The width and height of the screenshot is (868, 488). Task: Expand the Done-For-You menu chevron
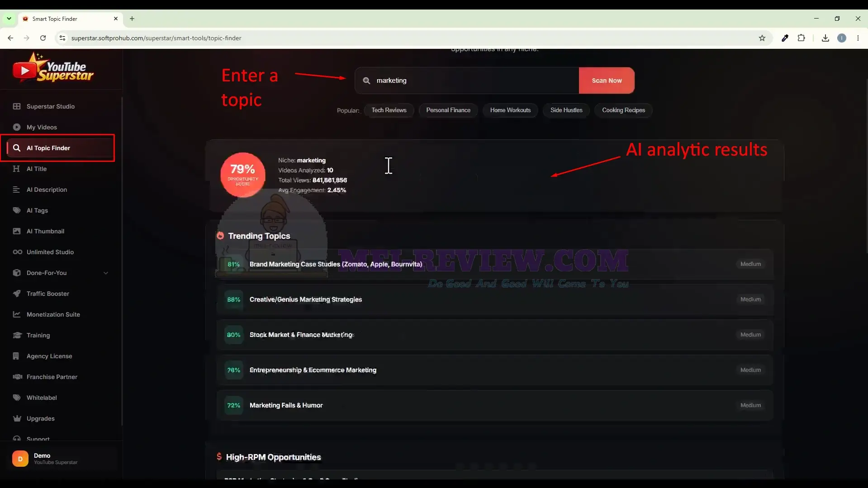coord(106,273)
